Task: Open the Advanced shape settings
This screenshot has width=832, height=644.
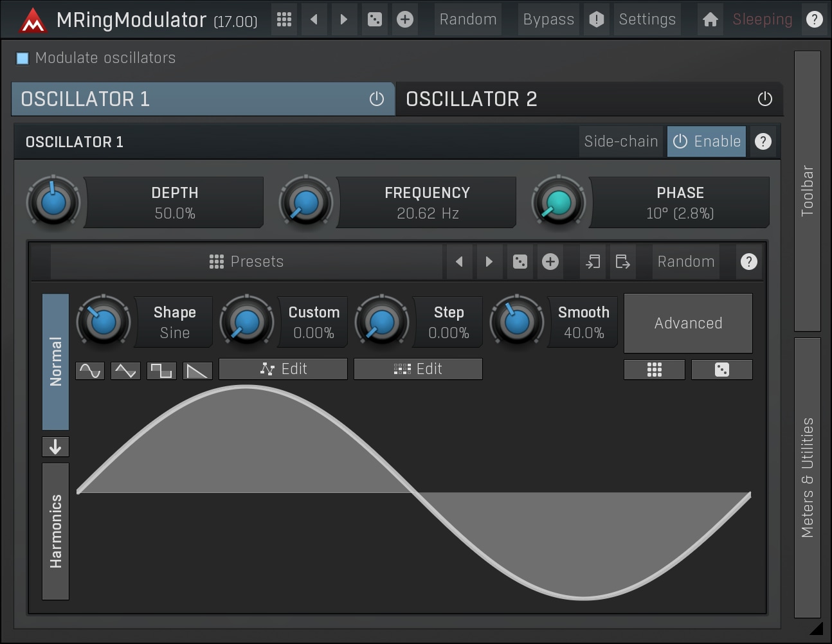Action: [688, 323]
